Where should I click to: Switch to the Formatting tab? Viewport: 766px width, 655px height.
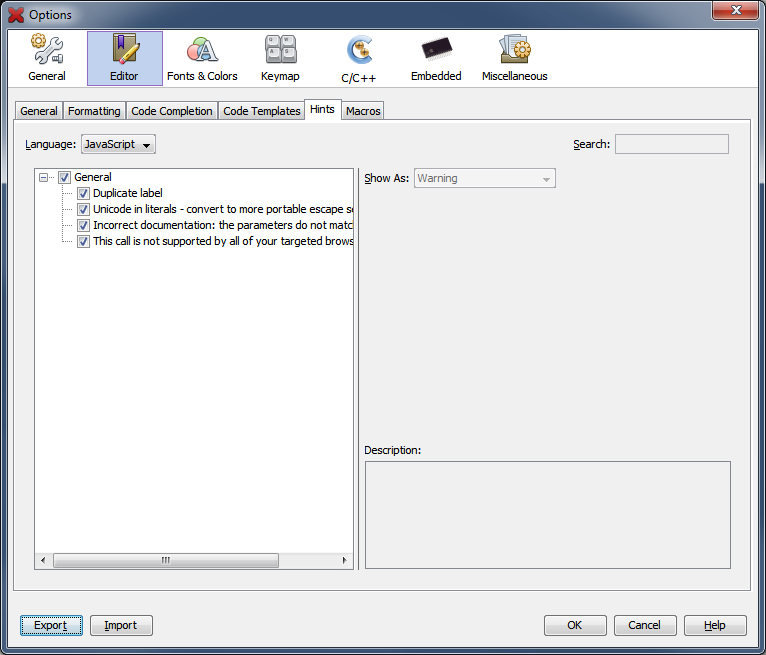point(94,111)
